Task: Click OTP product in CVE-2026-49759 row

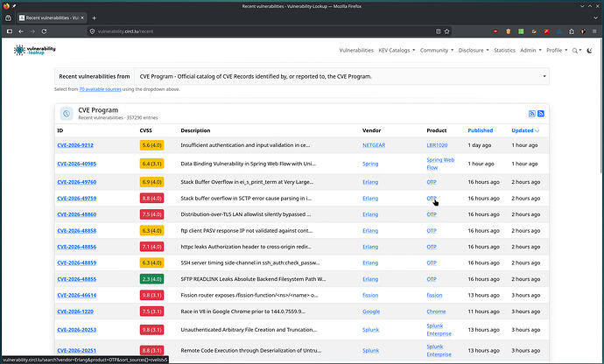Action: tap(432, 199)
